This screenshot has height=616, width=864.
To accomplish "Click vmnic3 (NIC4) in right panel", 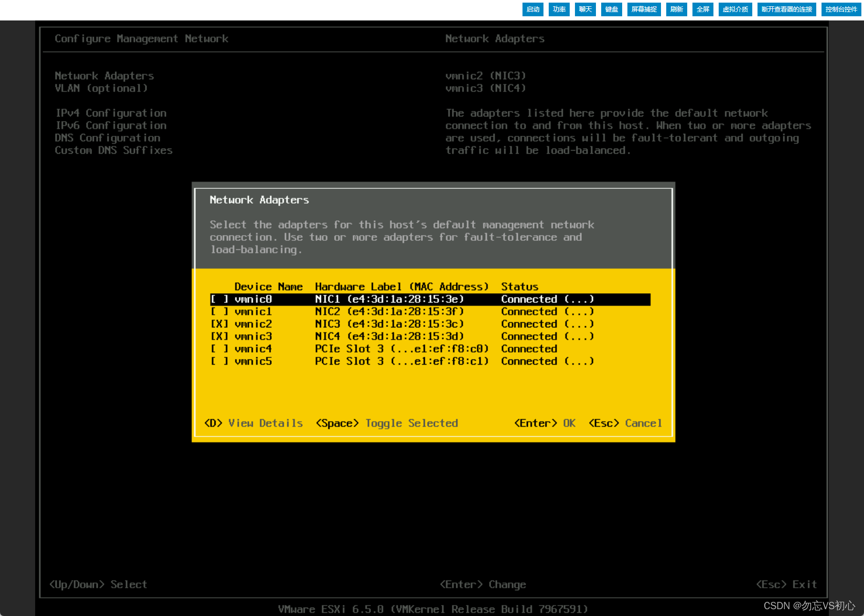I will pyautogui.click(x=485, y=88).
